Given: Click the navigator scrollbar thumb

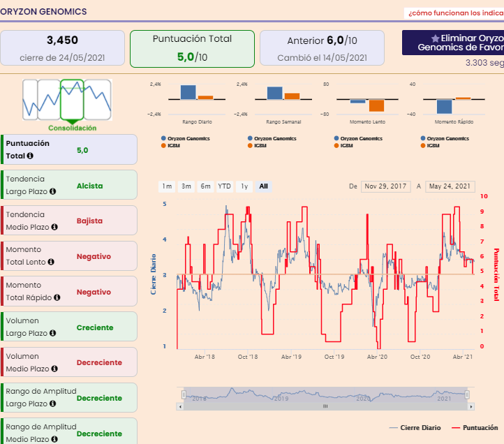Looking at the screenshot, I should tap(325, 407).
